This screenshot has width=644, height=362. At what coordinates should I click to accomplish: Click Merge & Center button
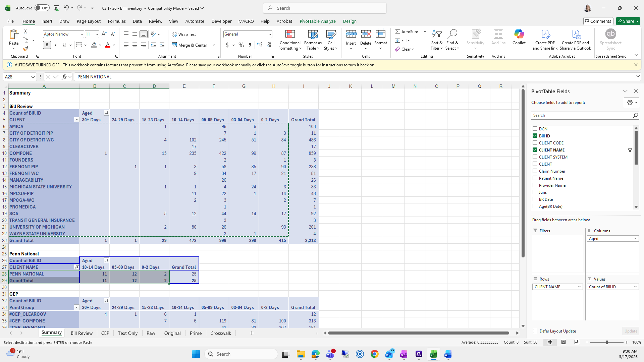click(x=190, y=45)
